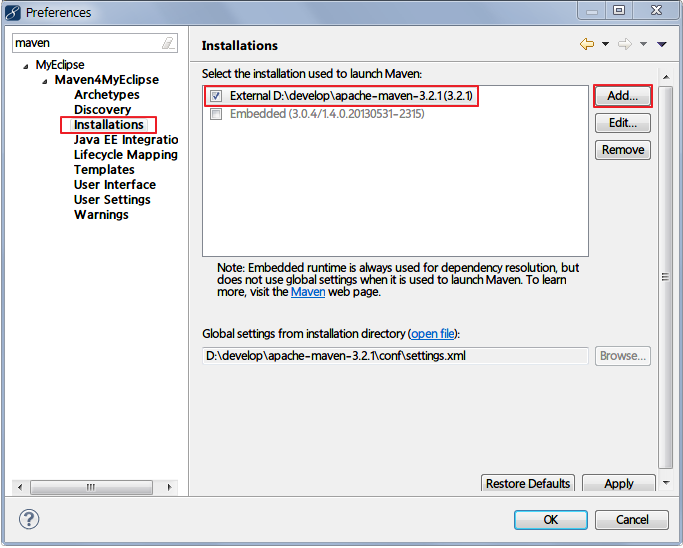
Task: Open the forward history dropdown arrow
Action: pyautogui.click(x=643, y=44)
